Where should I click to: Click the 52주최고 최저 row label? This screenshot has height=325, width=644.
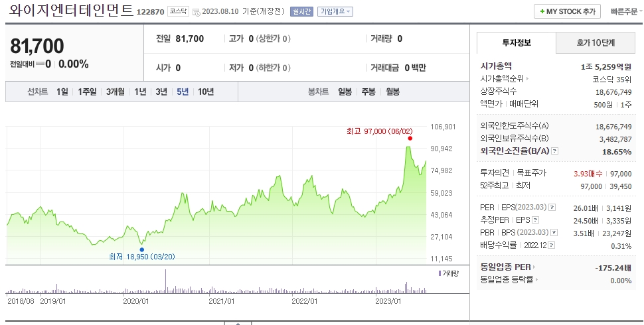tap(505, 186)
